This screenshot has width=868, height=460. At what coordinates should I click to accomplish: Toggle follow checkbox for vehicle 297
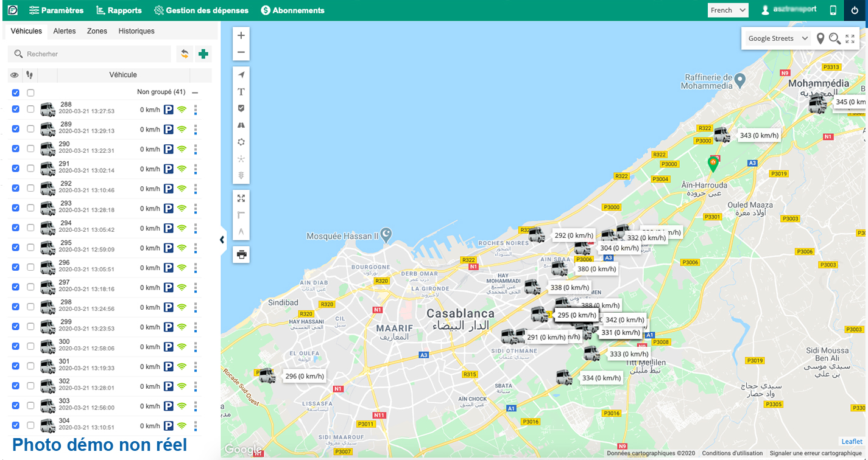coord(30,287)
